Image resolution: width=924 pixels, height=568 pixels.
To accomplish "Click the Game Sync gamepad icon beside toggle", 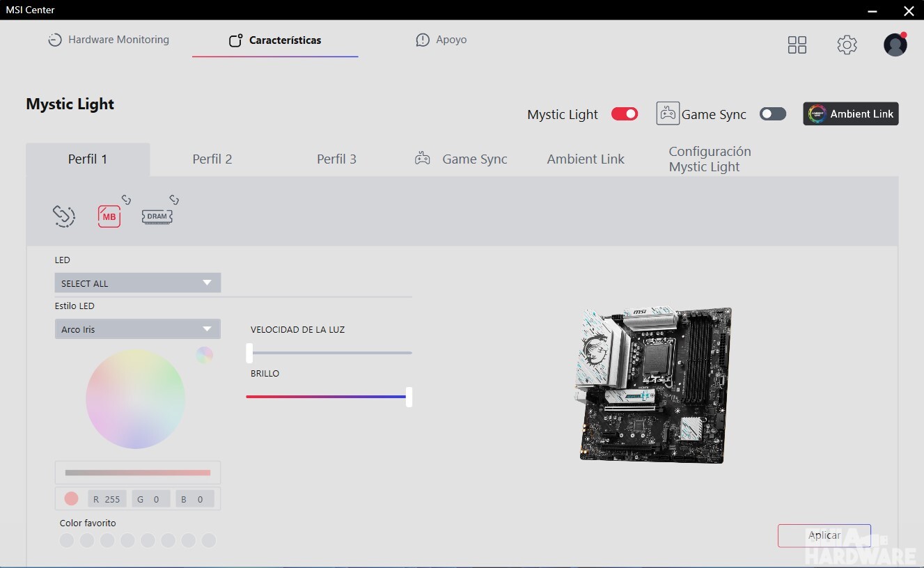I will click(x=668, y=113).
